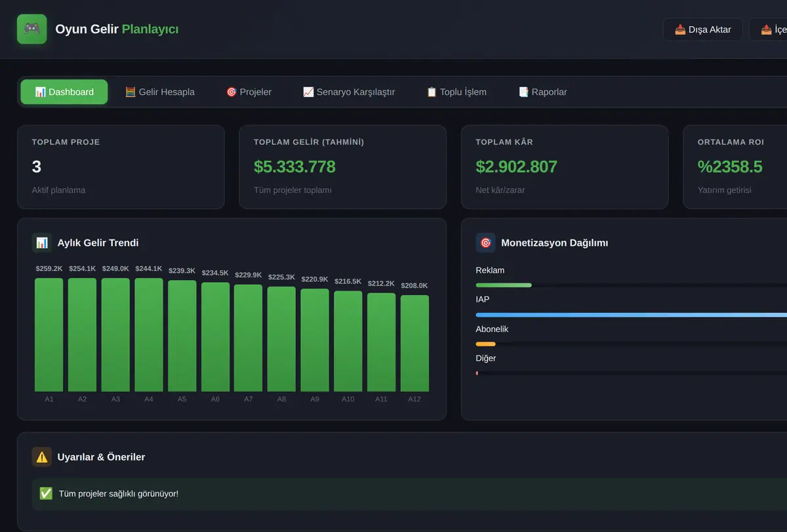Click the A4 revenue bar
This screenshot has height=532, width=787.
tap(149, 335)
